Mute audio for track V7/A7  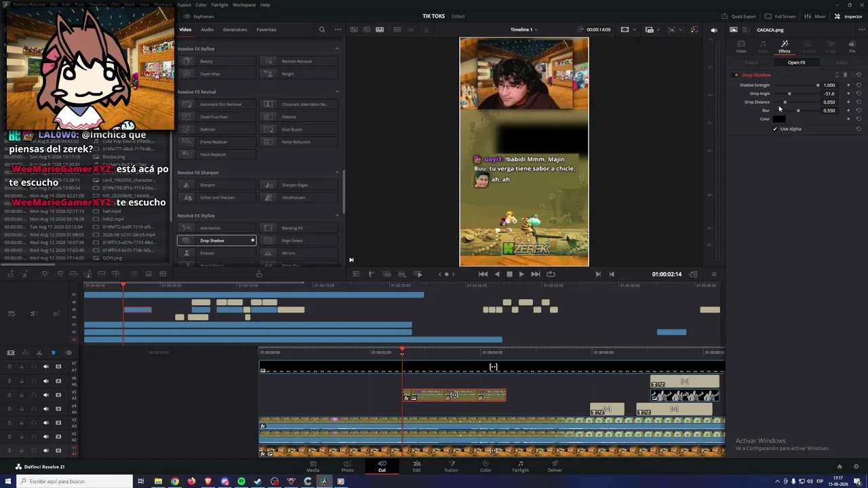46,367
